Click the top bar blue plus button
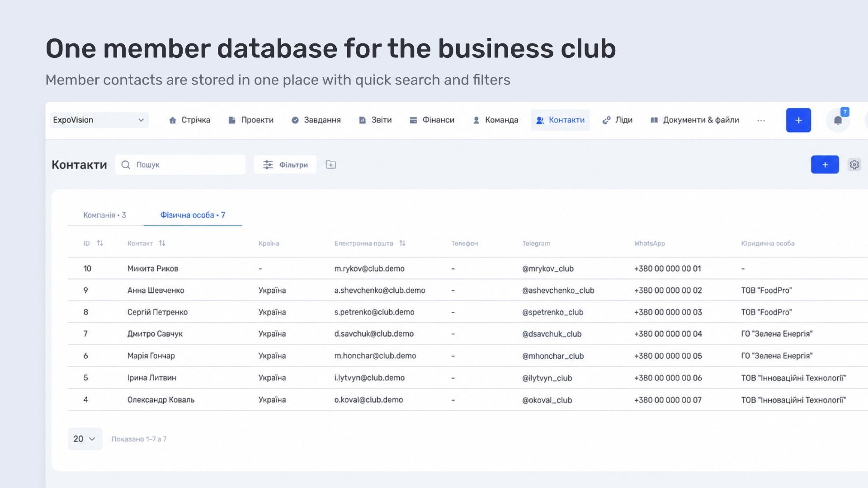868x488 pixels. pyautogui.click(x=798, y=120)
